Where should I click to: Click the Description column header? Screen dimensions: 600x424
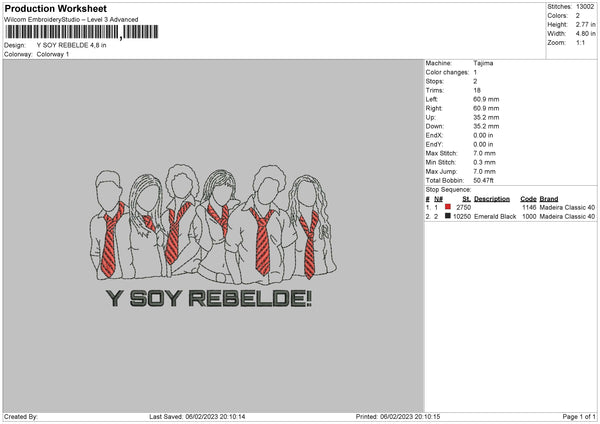[x=492, y=199]
